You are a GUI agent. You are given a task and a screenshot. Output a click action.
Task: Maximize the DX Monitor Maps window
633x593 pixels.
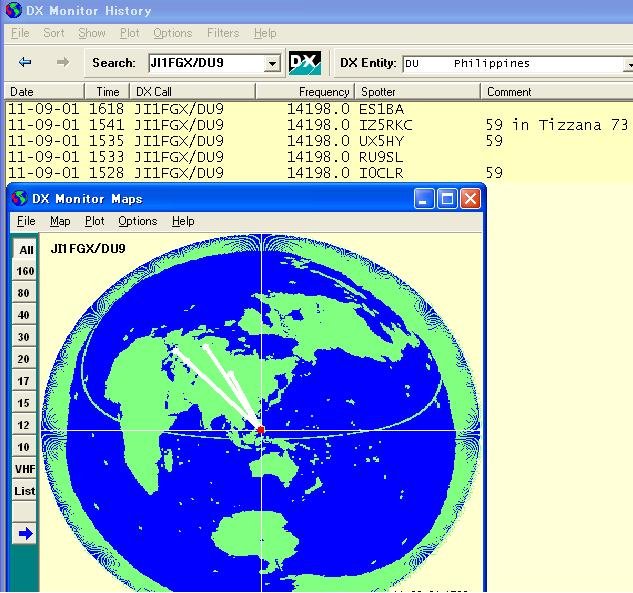[447, 198]
